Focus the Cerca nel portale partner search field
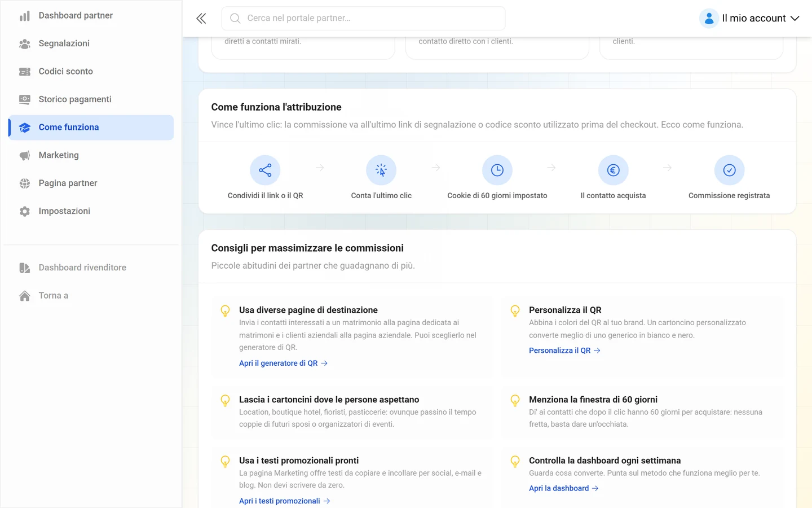This screenshot has width=812, height=508. [363, 19]
